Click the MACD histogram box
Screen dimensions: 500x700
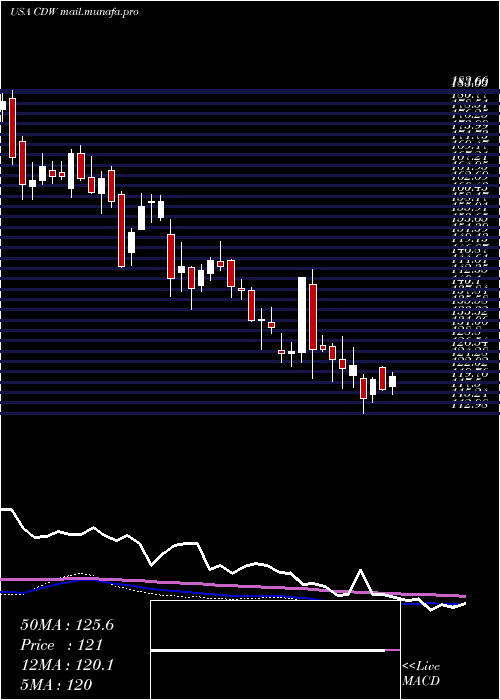pyautogui.click(x=275, y=650)
